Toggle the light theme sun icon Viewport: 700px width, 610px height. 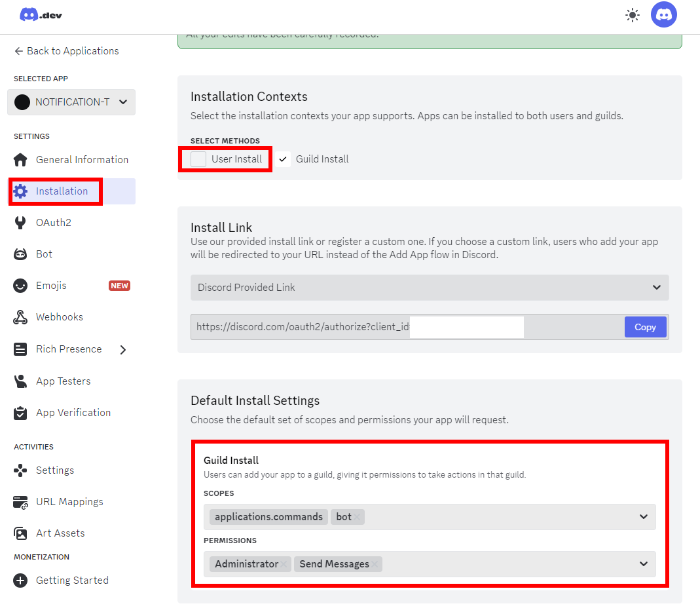(632, 15)
